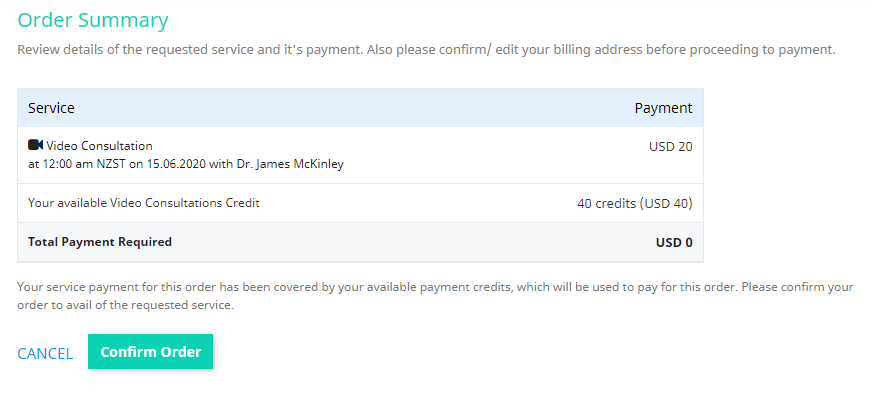Image resolution: width=871 pixels, height=399 pixels.
Task: Select the Video Consultation service label
Action: click(x=99, y=146)
